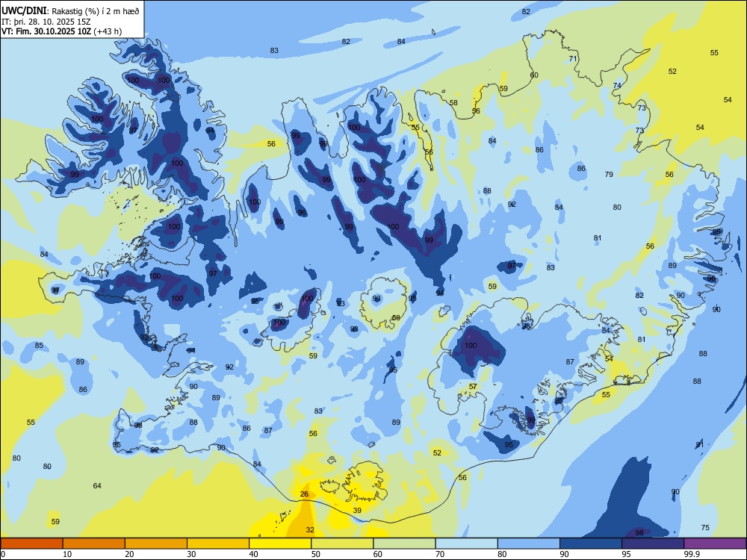Pick the light green 60–70 legend swatch
Screen dimensions: 747x560
[x=404, y=544]
